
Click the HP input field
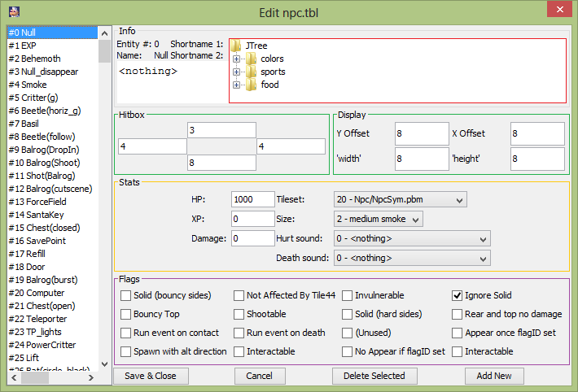[x=252, y=199]
